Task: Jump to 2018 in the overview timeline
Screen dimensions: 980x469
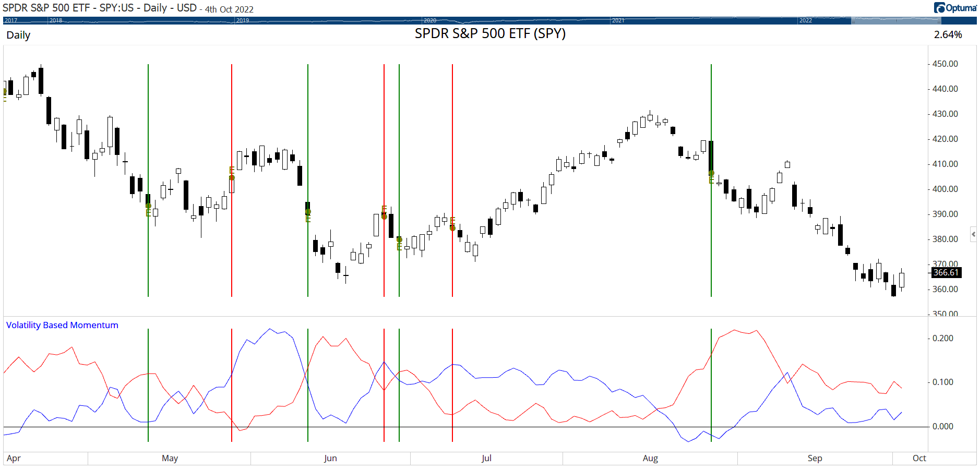Action: tap(56, 20)
